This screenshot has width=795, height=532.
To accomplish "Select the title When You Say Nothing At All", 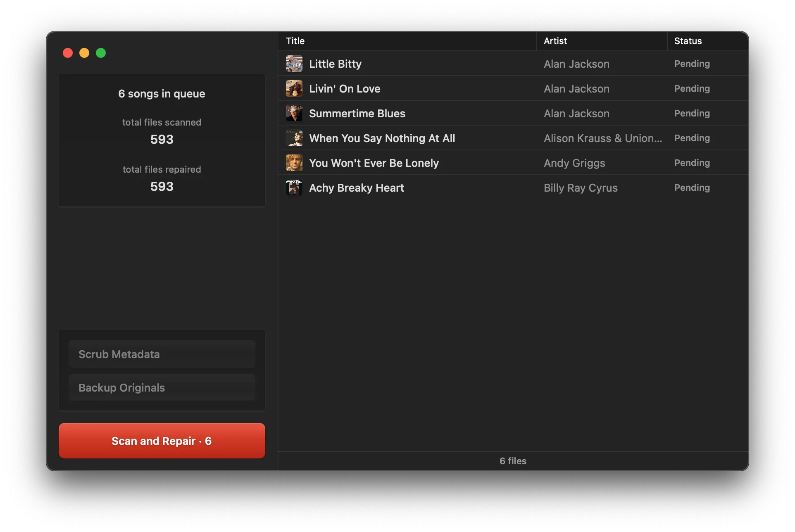I will 382,138.
